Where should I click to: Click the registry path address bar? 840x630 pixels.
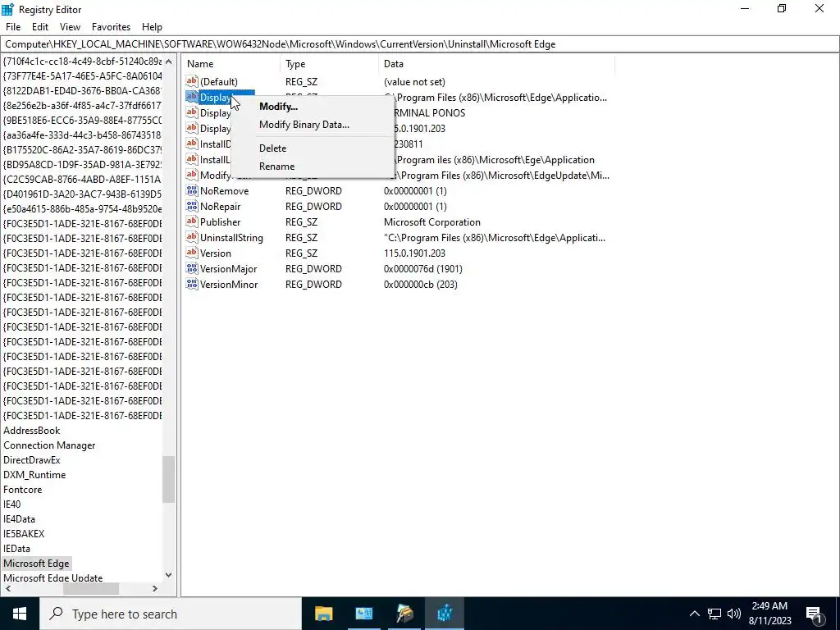(419, 44)
